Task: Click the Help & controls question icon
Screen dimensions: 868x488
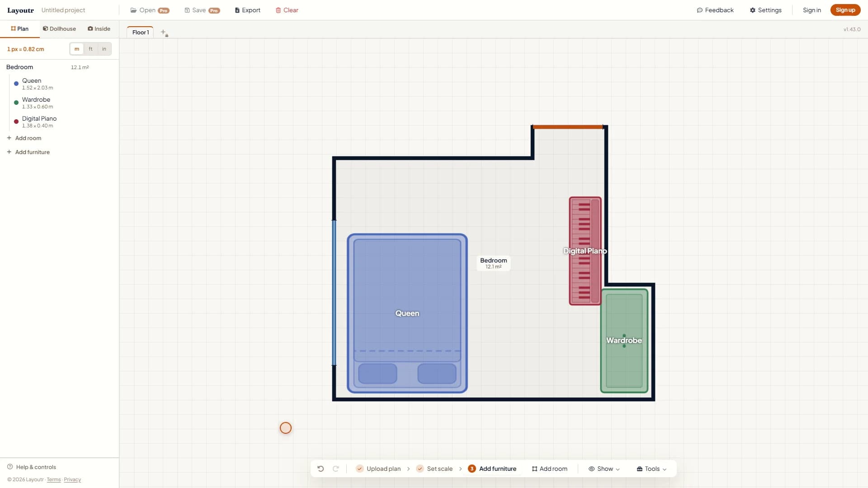Action: (10, 467)
